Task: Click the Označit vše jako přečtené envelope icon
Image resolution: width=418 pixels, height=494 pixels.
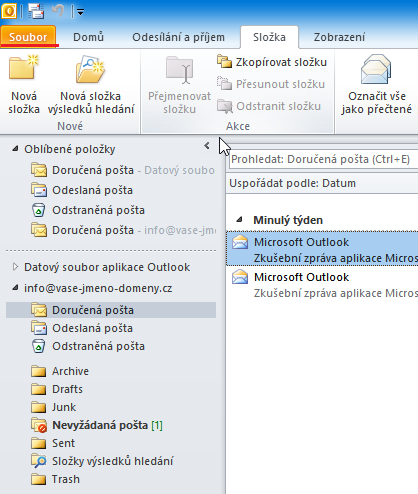Action: [x=376, y=69]
